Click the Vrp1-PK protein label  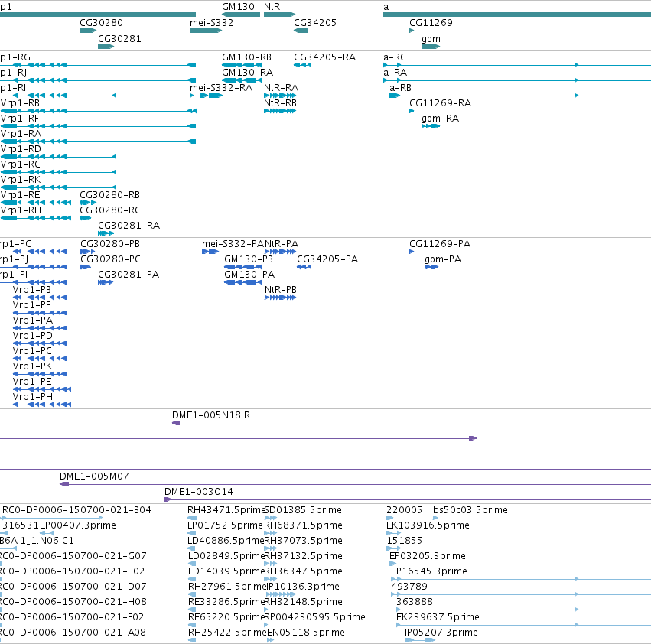coord(32,366)
